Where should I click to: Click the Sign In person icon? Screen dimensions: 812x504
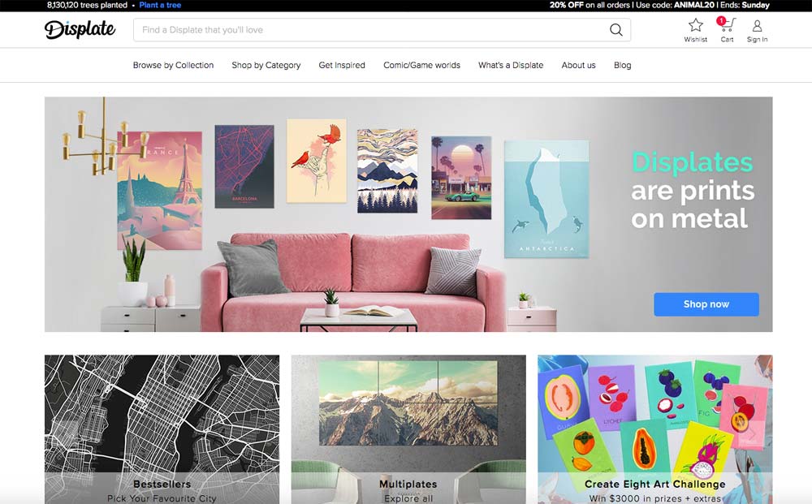pyautogui.click(x=757, y=25)
